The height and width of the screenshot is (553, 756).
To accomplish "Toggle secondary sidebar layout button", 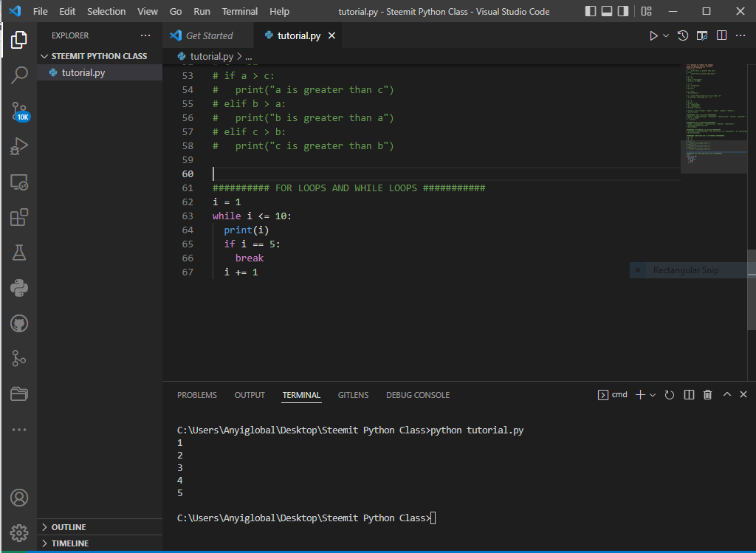I will click(x=623, y=12).
